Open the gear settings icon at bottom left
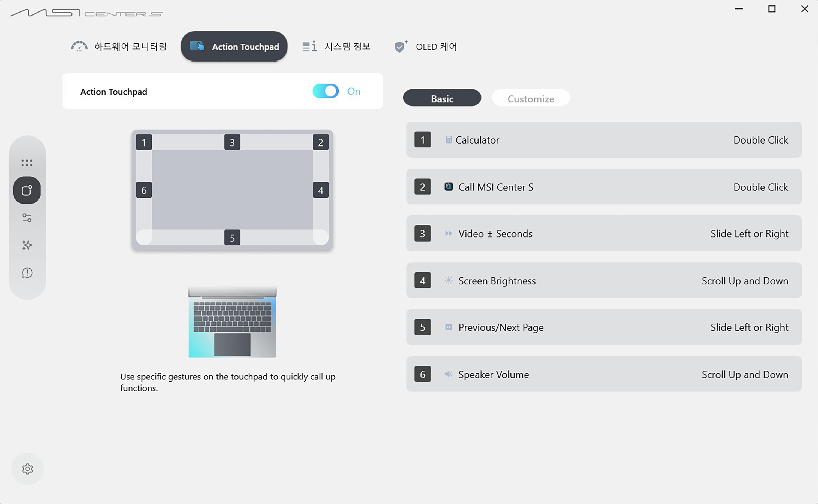 point(27,469)
